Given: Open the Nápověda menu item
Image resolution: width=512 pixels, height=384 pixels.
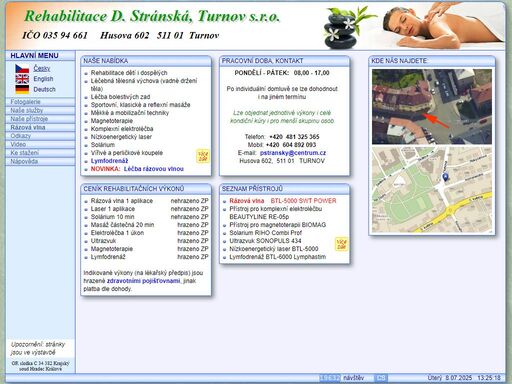Looking at the screenshot, I should pos(40,161).
